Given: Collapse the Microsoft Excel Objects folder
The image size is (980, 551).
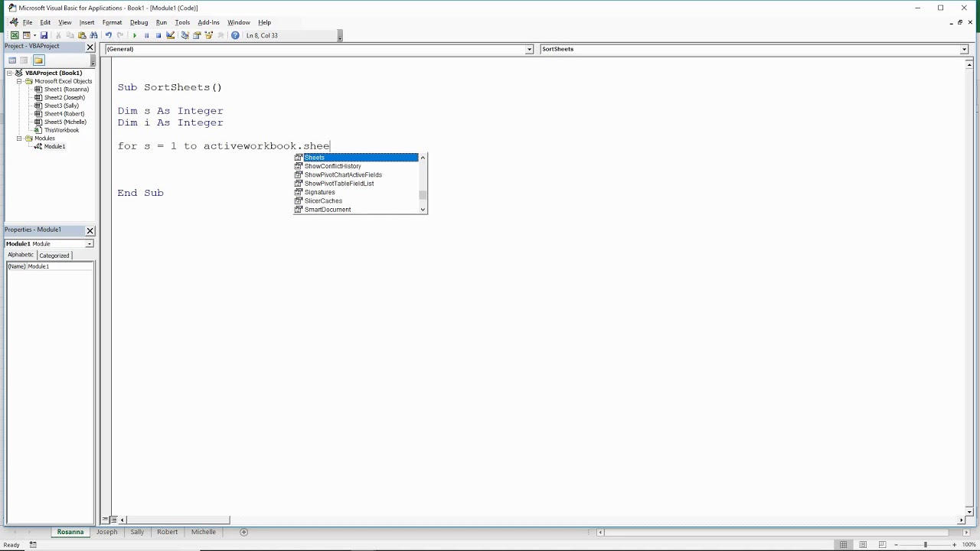Looking at the screenshot, I should point(18,81).
